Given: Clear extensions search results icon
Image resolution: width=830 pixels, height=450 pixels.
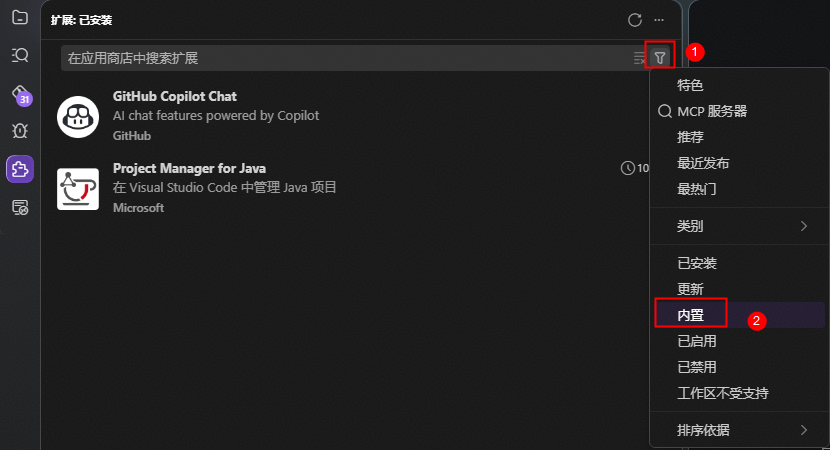Looking at the screenshot, I should [639, 58].
